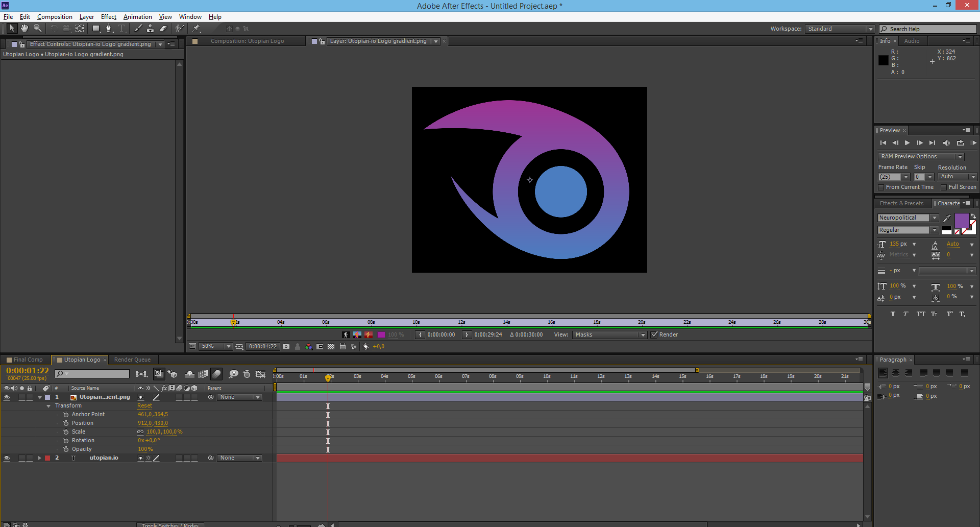Open the Composition Mini-Flowchart in timeline
This screenshot has height=527, width=980.
click(x=141, y=374)
